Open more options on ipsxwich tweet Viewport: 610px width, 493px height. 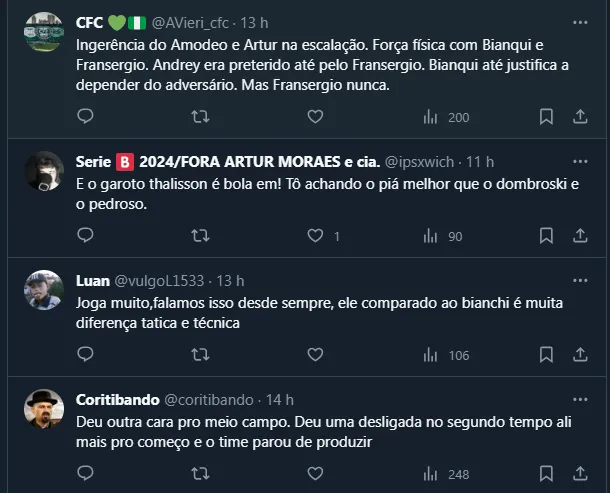[580, 160]
